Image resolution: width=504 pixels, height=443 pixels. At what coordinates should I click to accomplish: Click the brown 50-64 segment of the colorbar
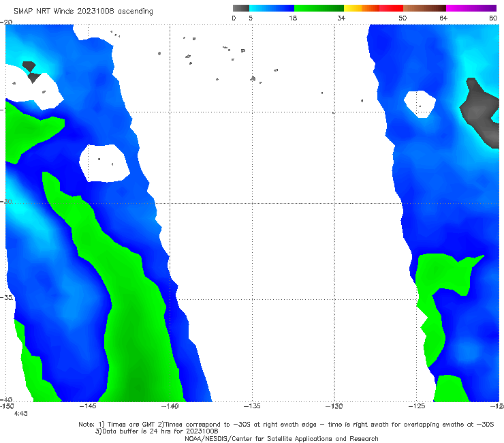(424, 8)
